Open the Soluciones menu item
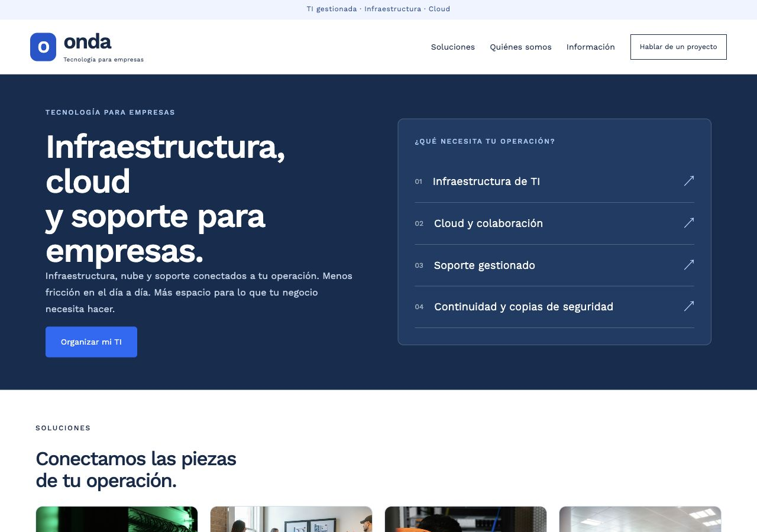757x532 pixels. click(x=453, y=47)
